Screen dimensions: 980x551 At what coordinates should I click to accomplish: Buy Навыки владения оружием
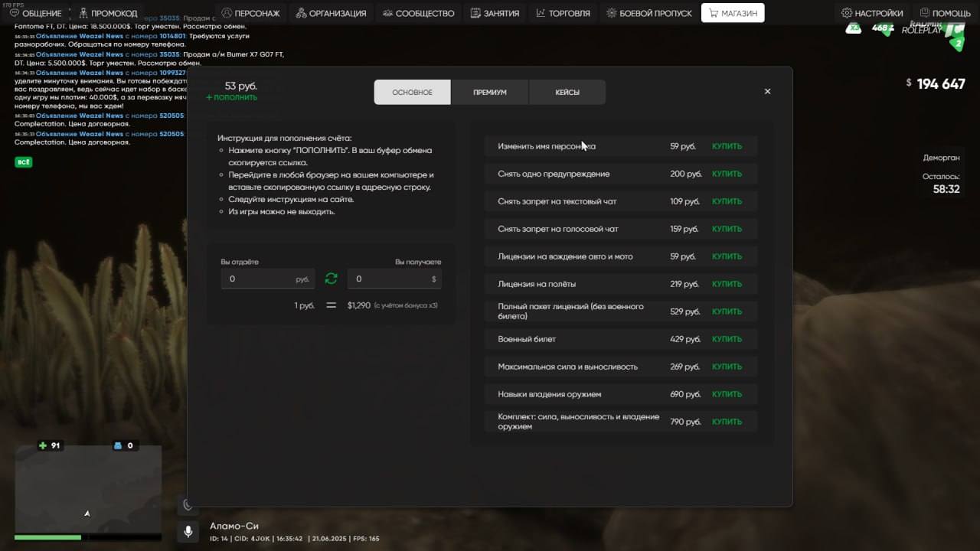(x=727, y=394)
